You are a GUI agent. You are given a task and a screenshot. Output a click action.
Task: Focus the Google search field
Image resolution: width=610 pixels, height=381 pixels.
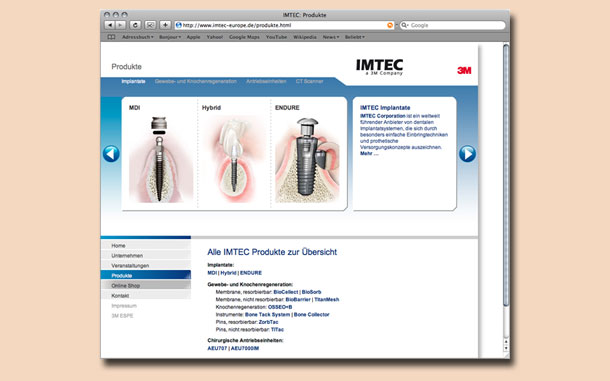click(x=453, y=25)
